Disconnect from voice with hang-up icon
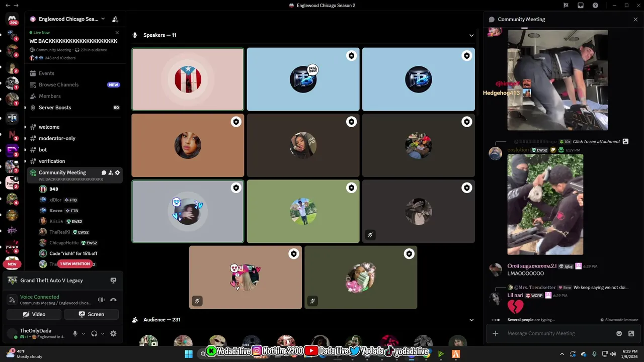Viewport: 644px width, 362px height. tap(114, 300)
